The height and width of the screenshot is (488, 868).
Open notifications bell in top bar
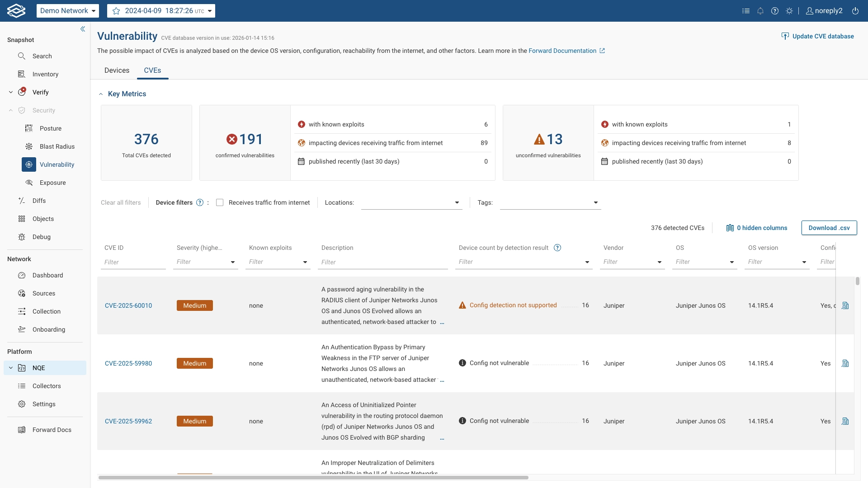tap(760, 10)
